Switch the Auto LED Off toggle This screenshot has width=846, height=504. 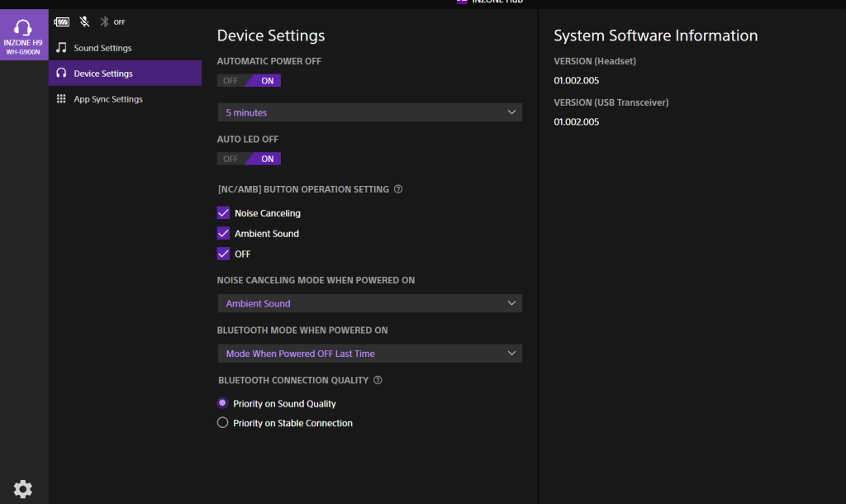231,159
